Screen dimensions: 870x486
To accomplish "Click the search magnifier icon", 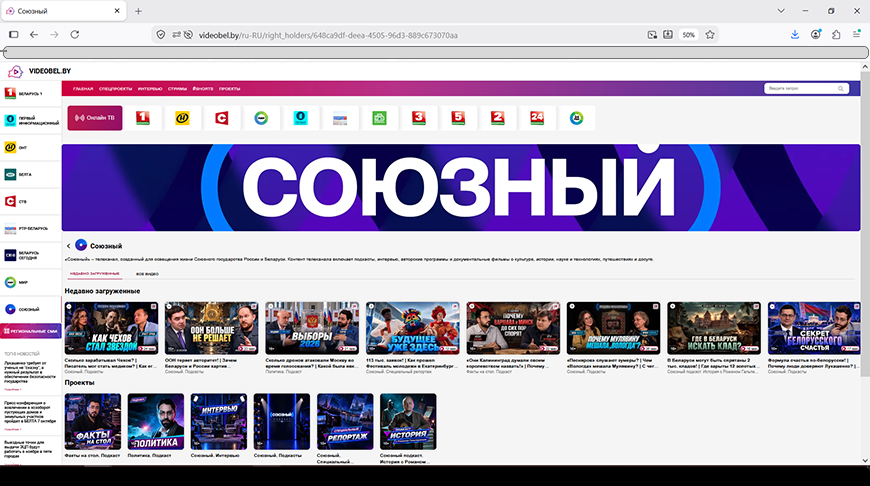I will tap(841, 88).
